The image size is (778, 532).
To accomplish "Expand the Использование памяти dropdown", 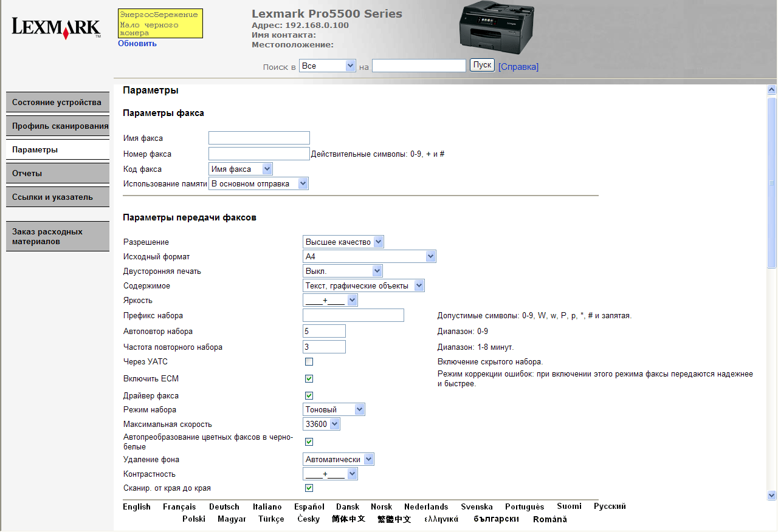I will pos(258,183).
